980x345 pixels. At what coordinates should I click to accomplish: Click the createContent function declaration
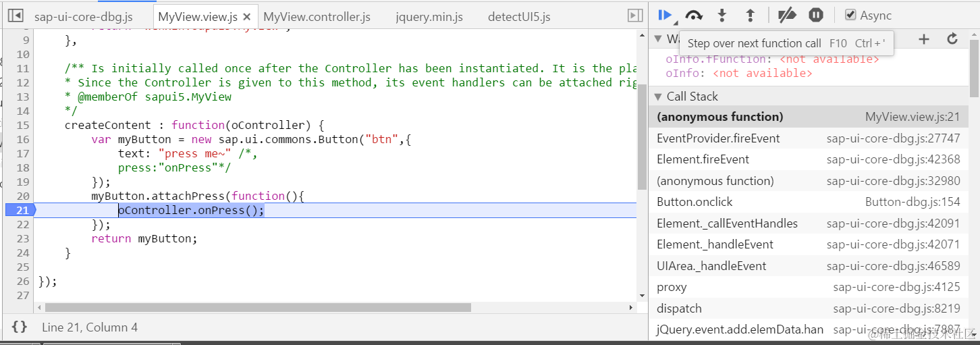click(195, 125)
